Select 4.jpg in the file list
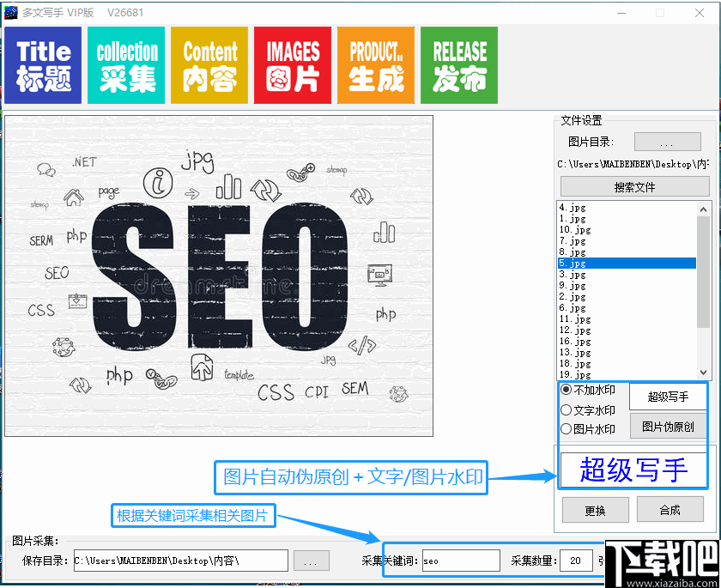This screenshot has width=721, height=588. point(627,208)
